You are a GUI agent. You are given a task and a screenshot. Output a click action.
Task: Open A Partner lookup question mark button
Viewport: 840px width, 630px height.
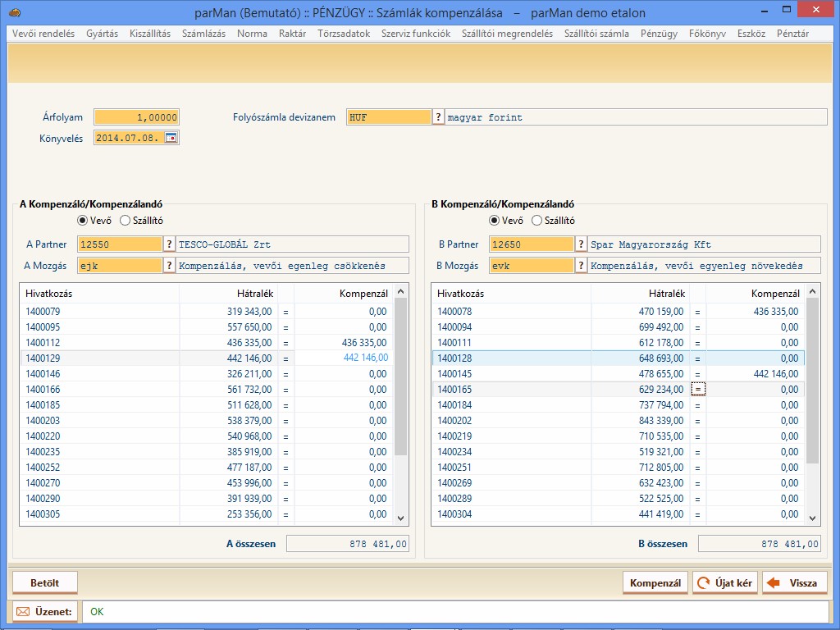pos(170,244)
